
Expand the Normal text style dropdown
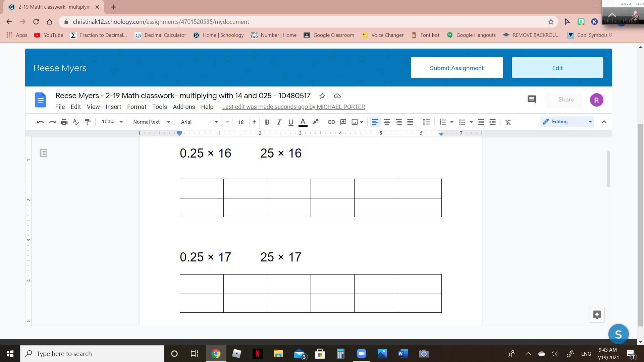151,122
